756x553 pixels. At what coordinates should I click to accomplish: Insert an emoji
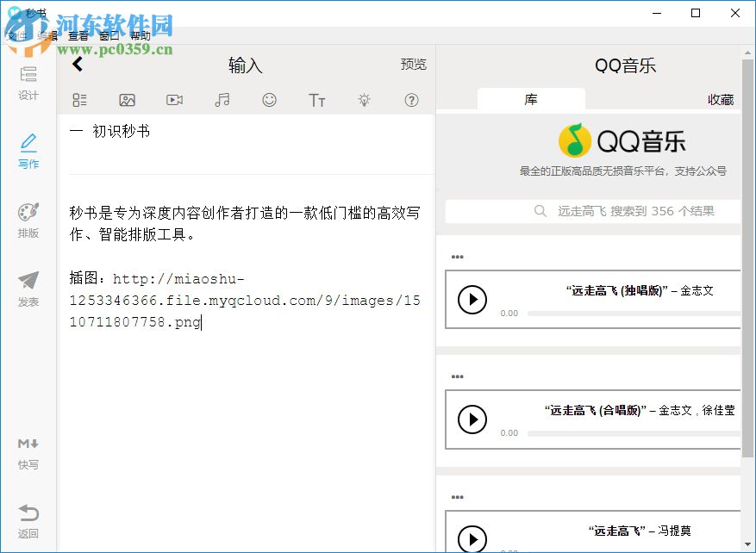tap(269, 100)
